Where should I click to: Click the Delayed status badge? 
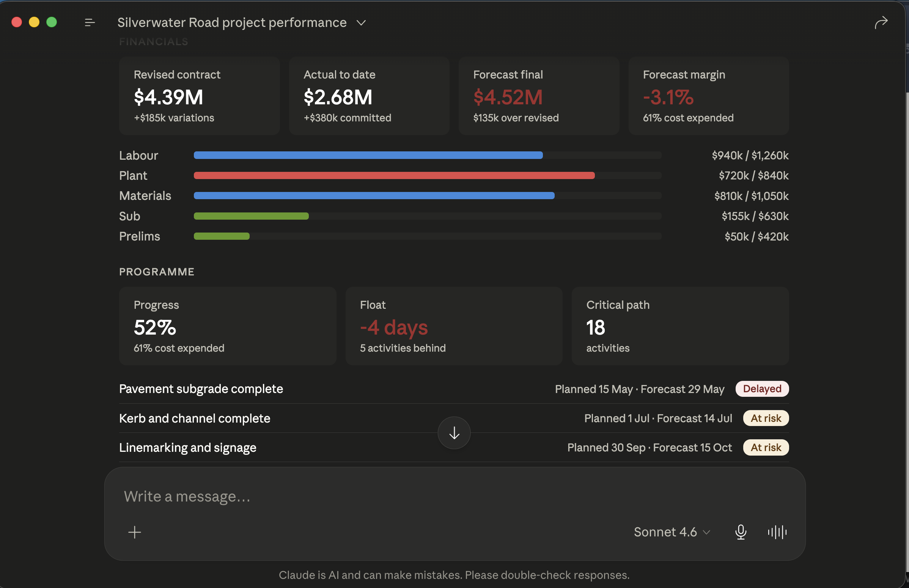(x=762, y=389)
